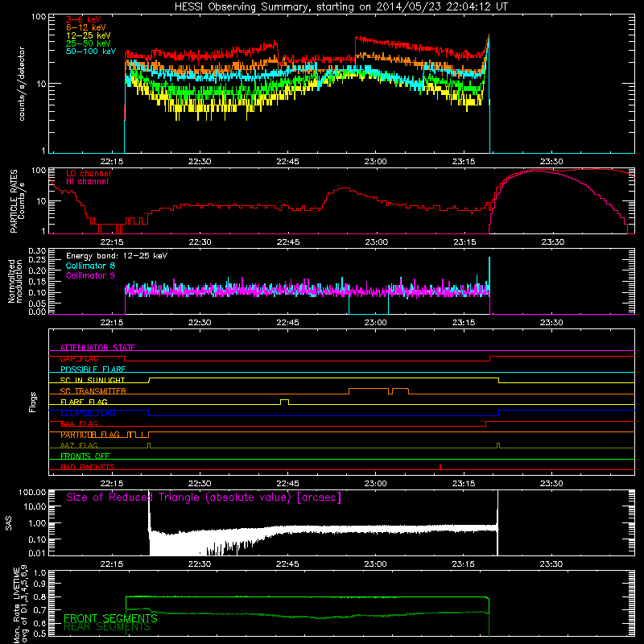This screenshot has width=644, height=644.
Task: Click the POSSIBLE_FLARE flag label
Action: pos(93,369)
